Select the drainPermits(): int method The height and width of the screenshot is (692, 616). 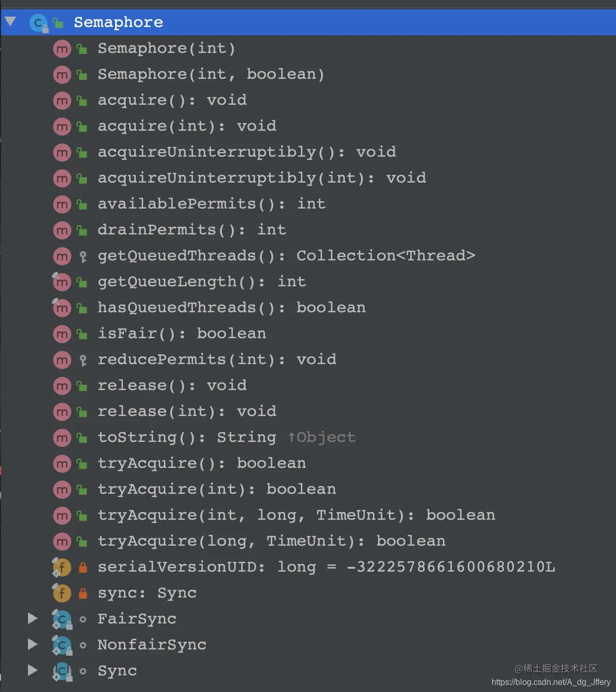click(x=308, y=230)
